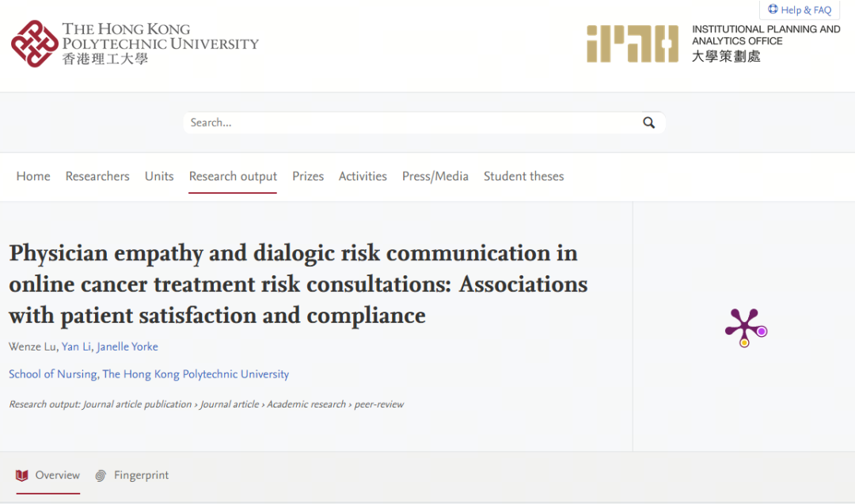Open author Yan Li's profile
Viewport: 855px width, 504px height.
(76, 347)
